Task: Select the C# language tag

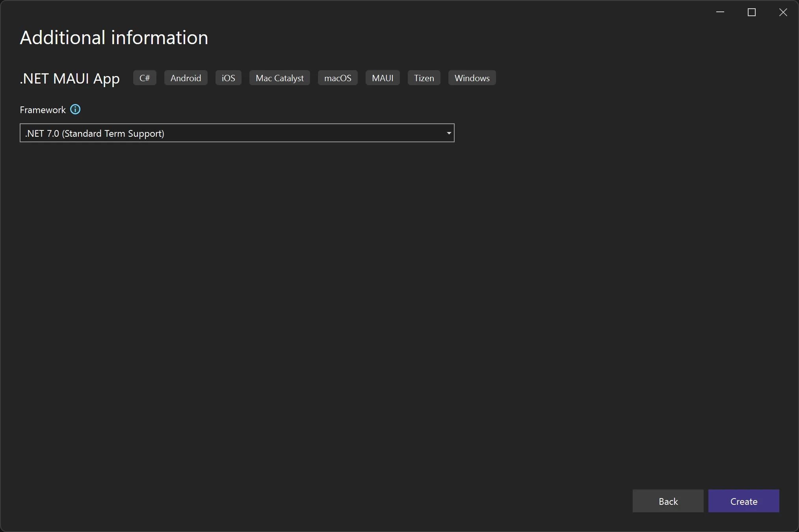Action: (144, 78)
